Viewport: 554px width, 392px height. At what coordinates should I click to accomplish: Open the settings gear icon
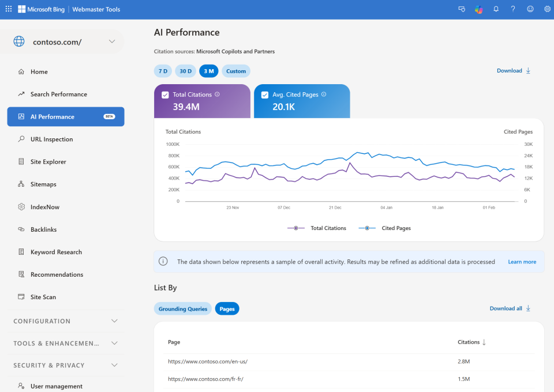point(547,9)
